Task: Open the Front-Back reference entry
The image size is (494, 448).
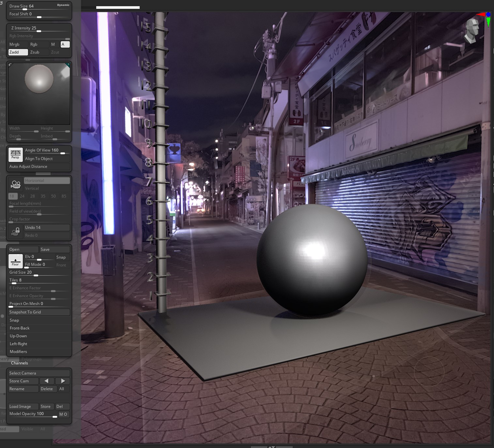Action: pyautogui.click(x=20, y=328)
